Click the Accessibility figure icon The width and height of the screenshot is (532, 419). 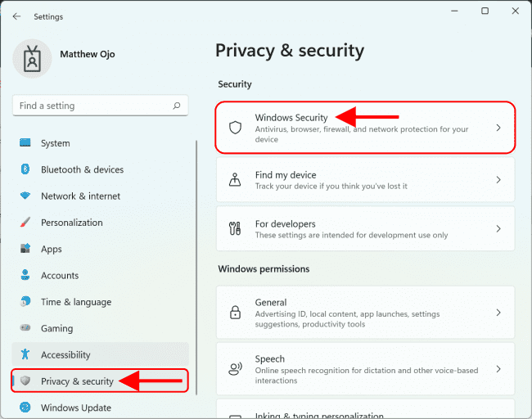(x=25, y=354)
